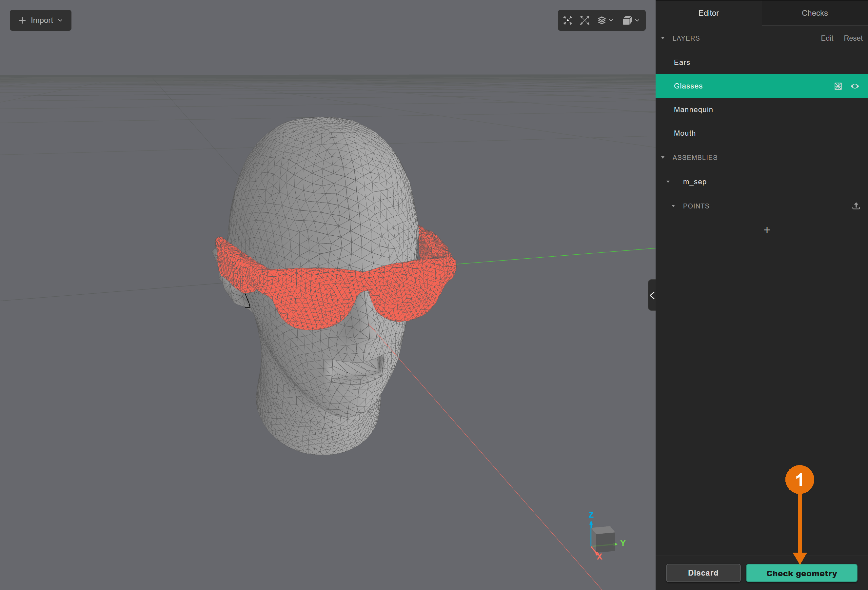Click the Check geometry button
The height and width of the screenshot is (590, 868).
801,573
